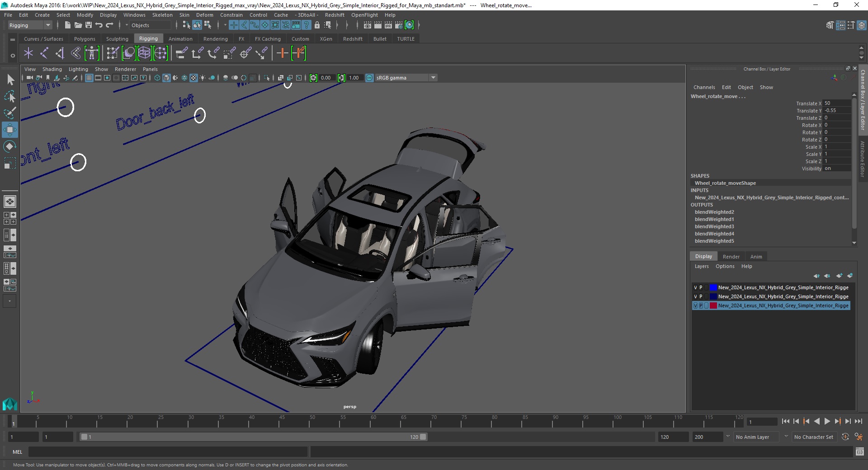This screenshot has width=868, height=470.
Task: Switch to the Polygons shelf tab
Action: click(x=85, y=39)
